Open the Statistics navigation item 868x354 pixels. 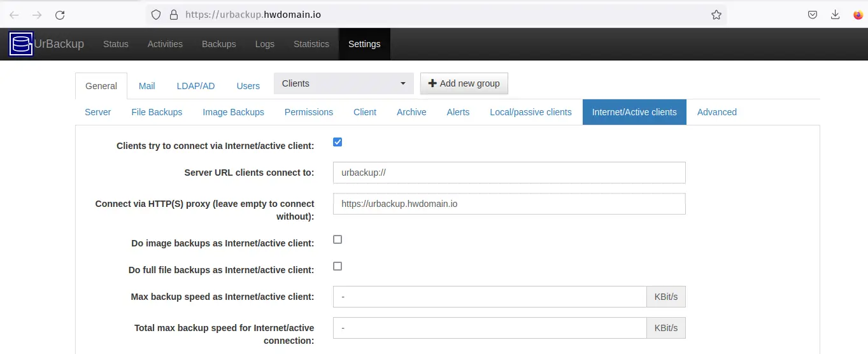311,44
